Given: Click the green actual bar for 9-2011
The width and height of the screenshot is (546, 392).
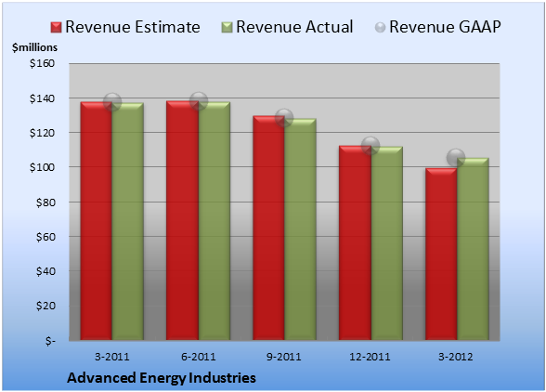Looking at the screenshot, I should click(x=300, y=229).
